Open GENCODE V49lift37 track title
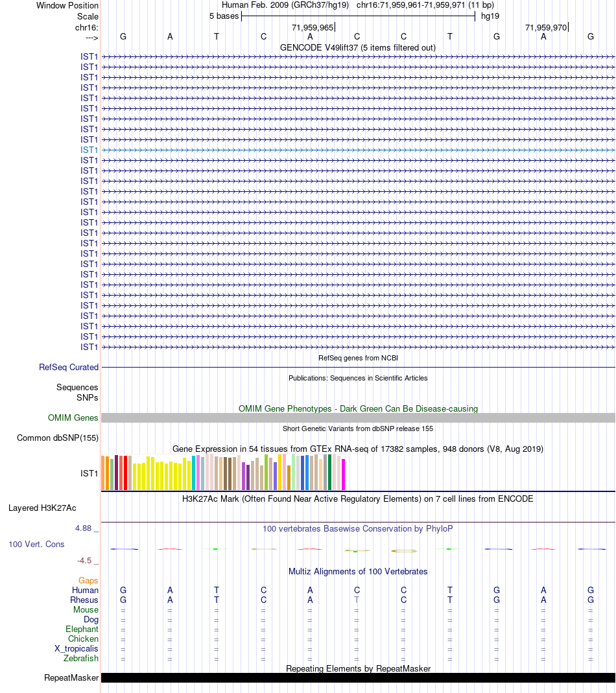 [x=358, y=47]
